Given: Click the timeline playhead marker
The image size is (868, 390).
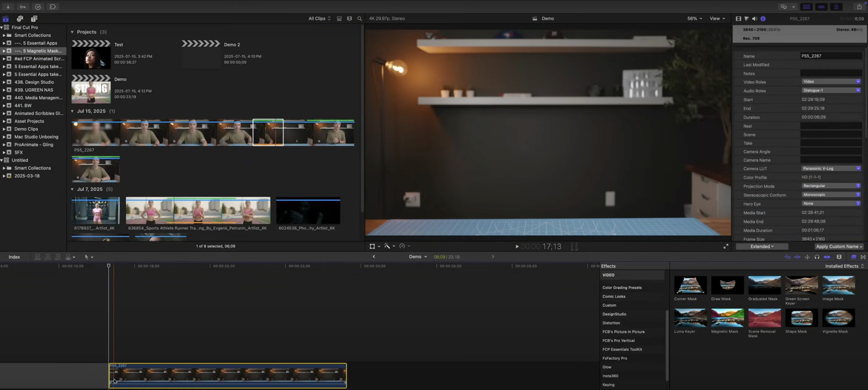Looking at the screenshot, I should pos(108,266).
